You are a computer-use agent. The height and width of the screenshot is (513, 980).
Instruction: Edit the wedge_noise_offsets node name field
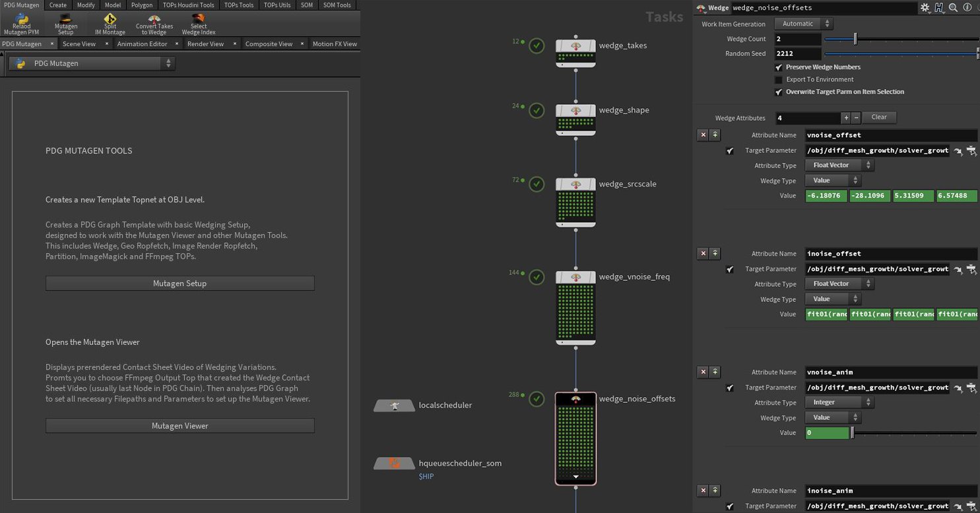point(824,8)
